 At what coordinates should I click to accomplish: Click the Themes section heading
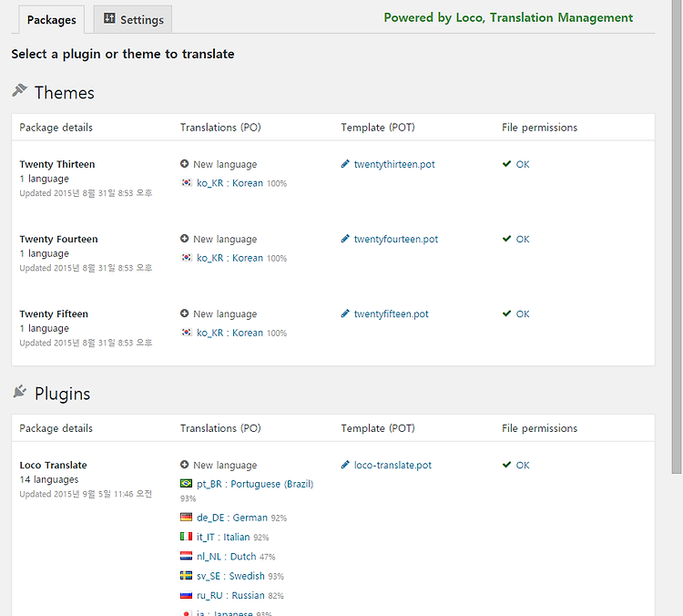[65, 93]
